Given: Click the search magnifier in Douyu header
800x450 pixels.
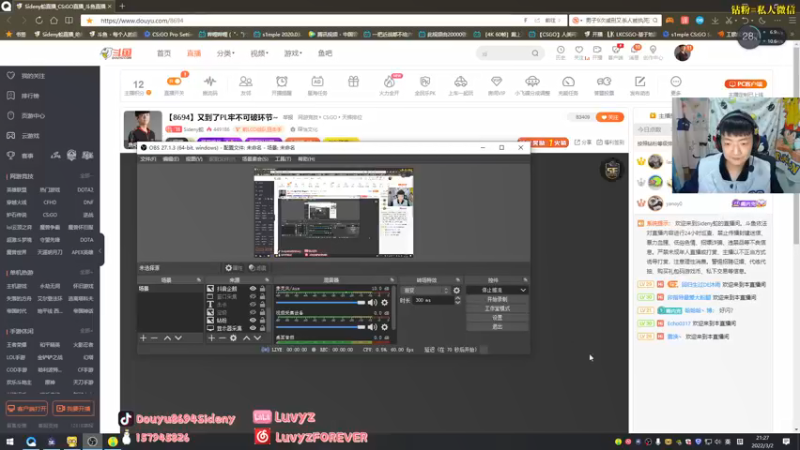Looking at the screenshot, I should click(535, 53).
